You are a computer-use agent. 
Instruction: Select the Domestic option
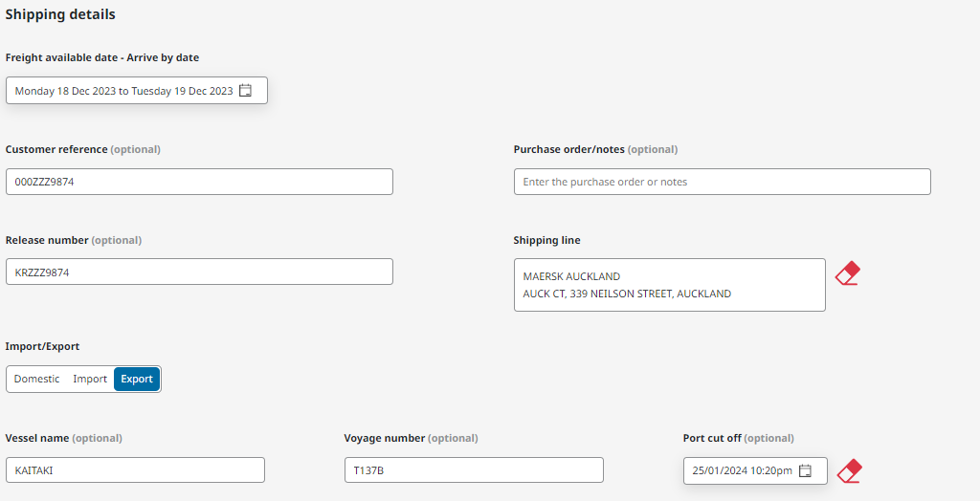pos(36,380)
